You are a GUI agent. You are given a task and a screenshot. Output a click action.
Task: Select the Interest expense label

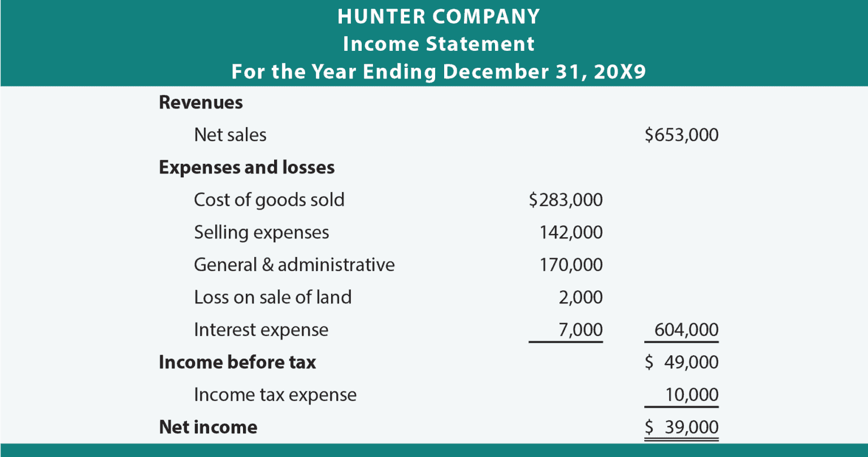[x=261, y=330]
